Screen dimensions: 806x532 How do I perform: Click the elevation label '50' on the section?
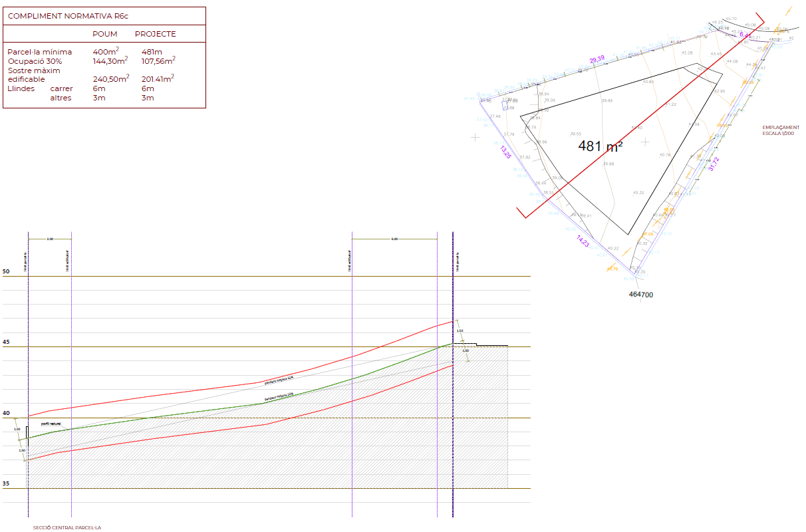6,271
